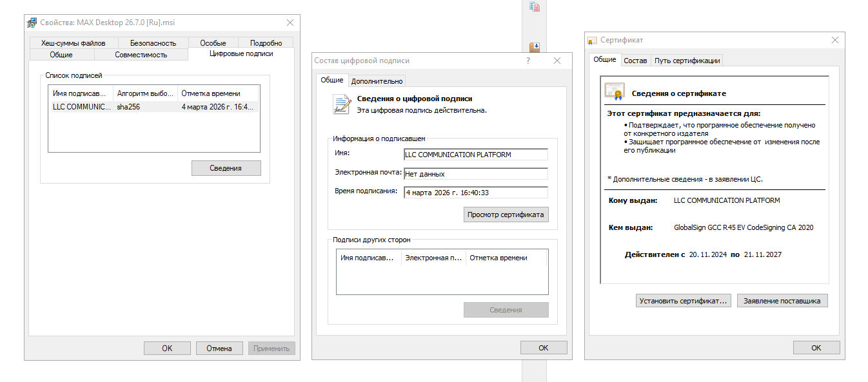Screen dimensions: 868x382
Task: Click Алгоритм выборки column header
Action: coord(146,93)
